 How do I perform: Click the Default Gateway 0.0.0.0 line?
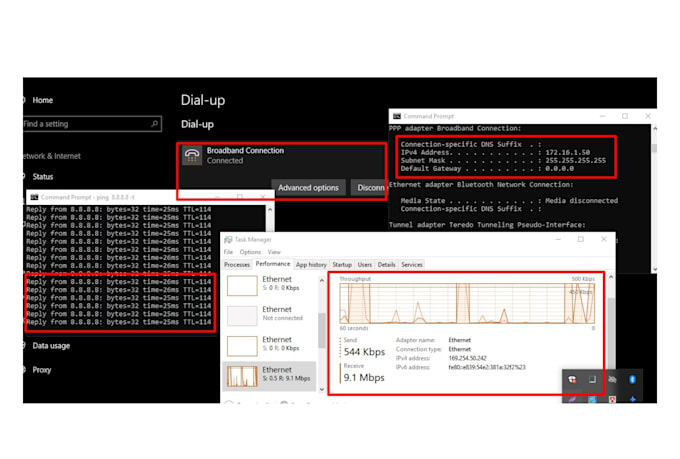(487, 169)
